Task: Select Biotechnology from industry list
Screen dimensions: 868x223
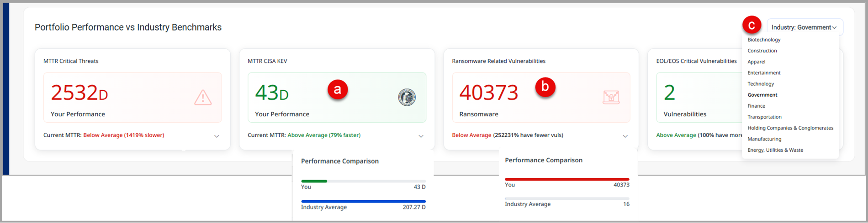Action: (x=764, y=40)
